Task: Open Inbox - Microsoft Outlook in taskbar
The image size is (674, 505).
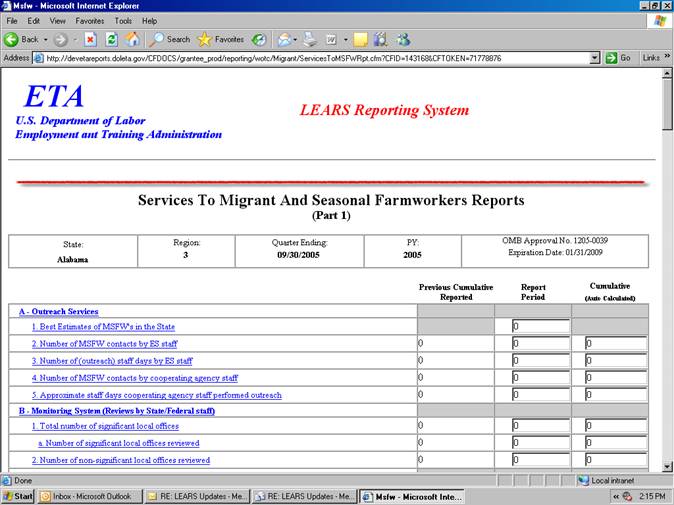Action: click(x=89, y=496)
